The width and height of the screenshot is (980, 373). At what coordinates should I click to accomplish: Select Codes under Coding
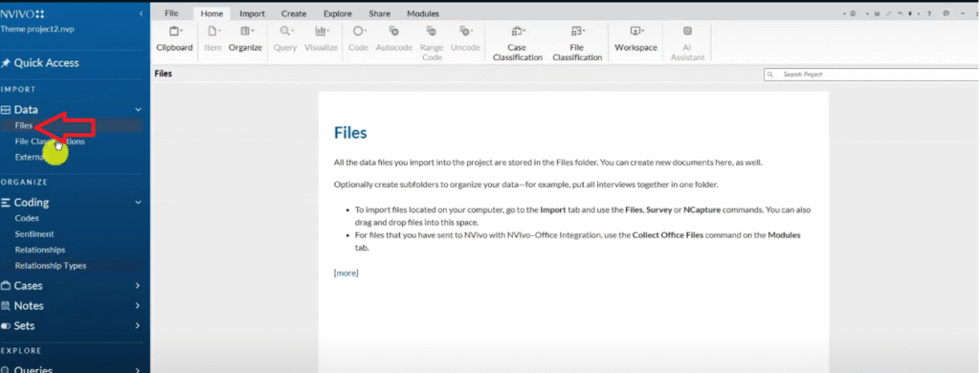point(27,218)
